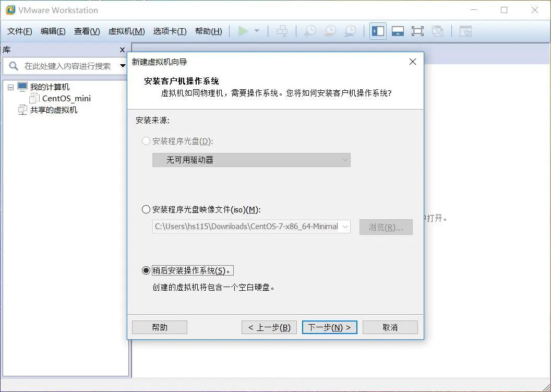Open the 无可用驱动器 drive dropdown

point(251,160)
